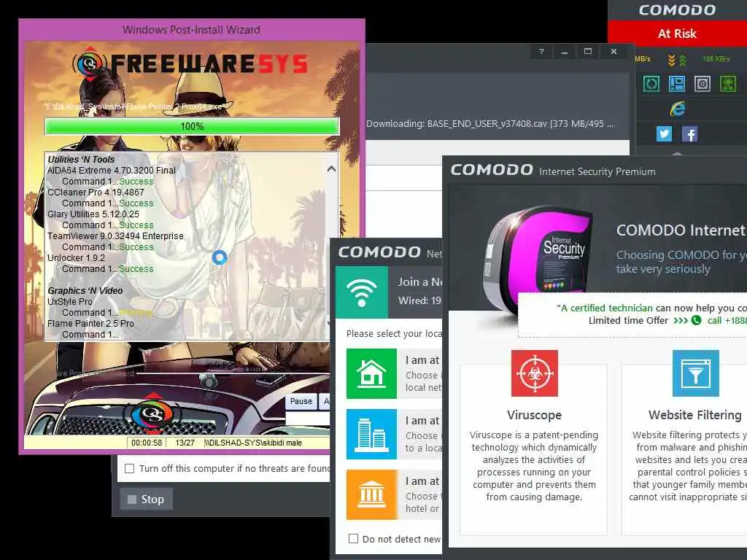
Task: Click the yellow download arrows in Comodo widget
Action: coord(672,60)
